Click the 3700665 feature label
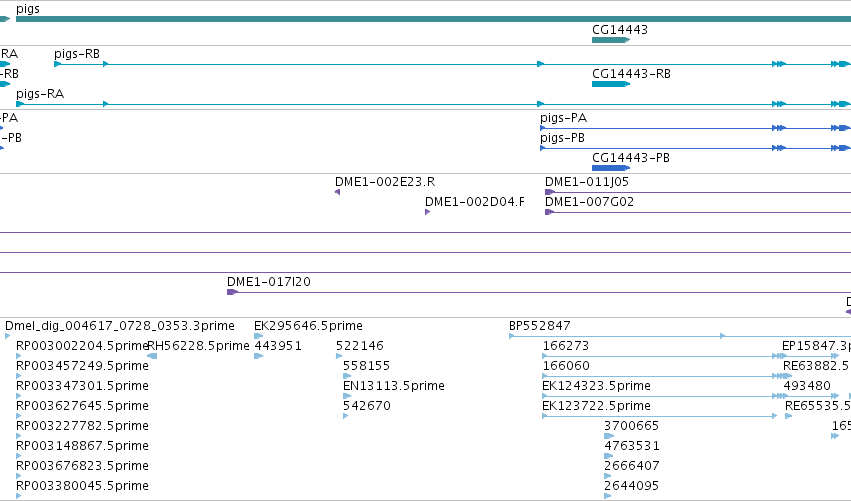The image size is (851, 501). click(631, 426)
